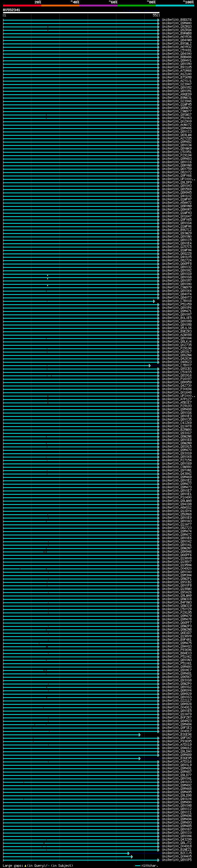Select the UniRef100_P51059 label
This screenshot has width=197, height=868.
pos(177,305)
